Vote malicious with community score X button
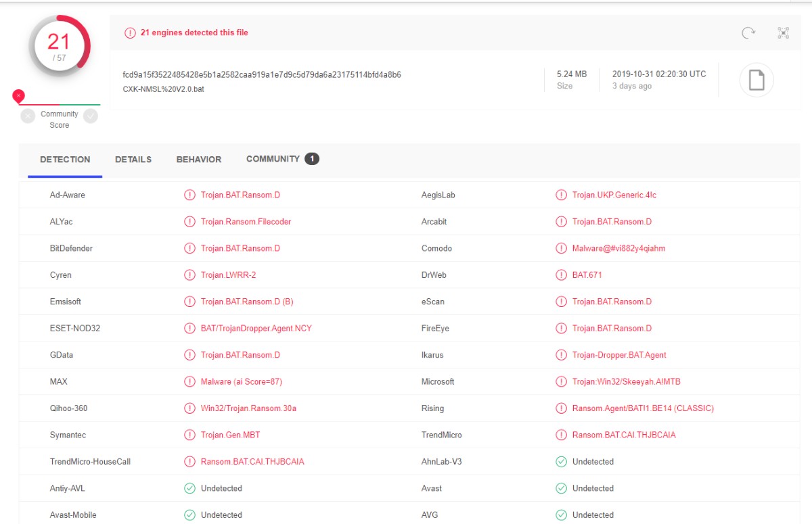 pos(28,116)
